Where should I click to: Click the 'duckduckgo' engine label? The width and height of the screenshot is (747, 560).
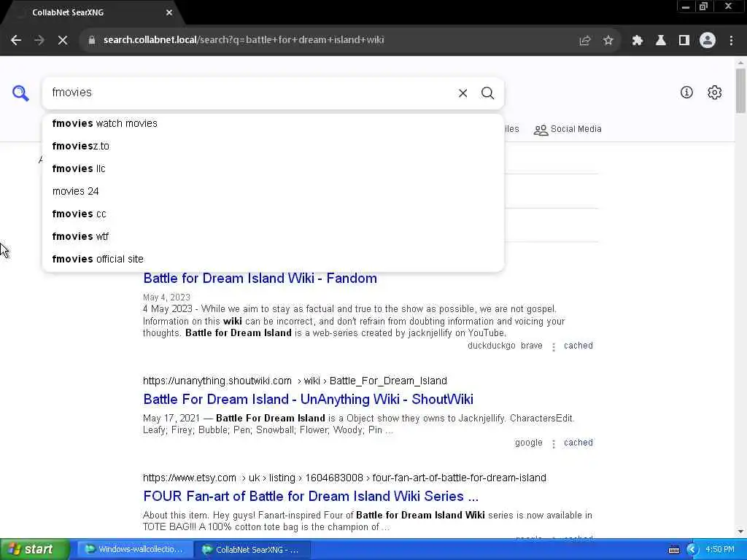pyautogui.click(x=491, y=346)
